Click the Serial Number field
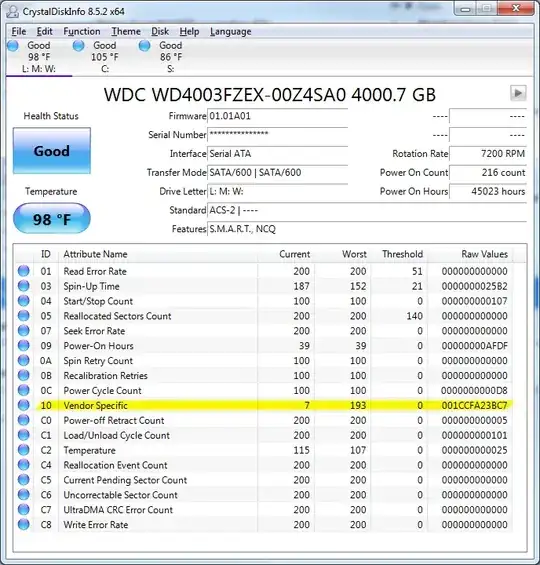This screenshot has width=540, height=565. pyautogui.click(x=277, y=135)
